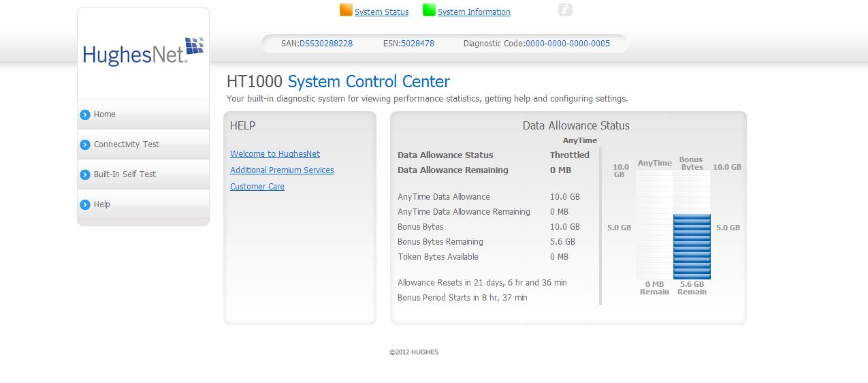Open the Home menu item

coord(105,114)
